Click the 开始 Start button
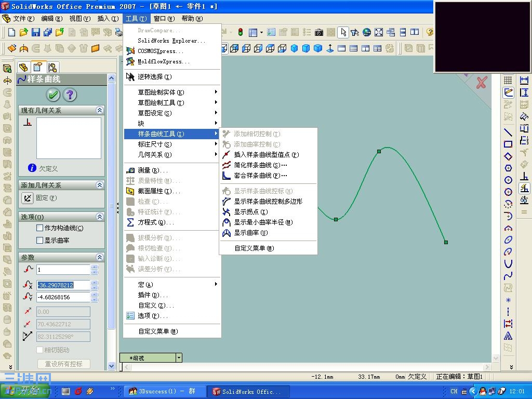 pyautogui.click(x=25, y=391)
